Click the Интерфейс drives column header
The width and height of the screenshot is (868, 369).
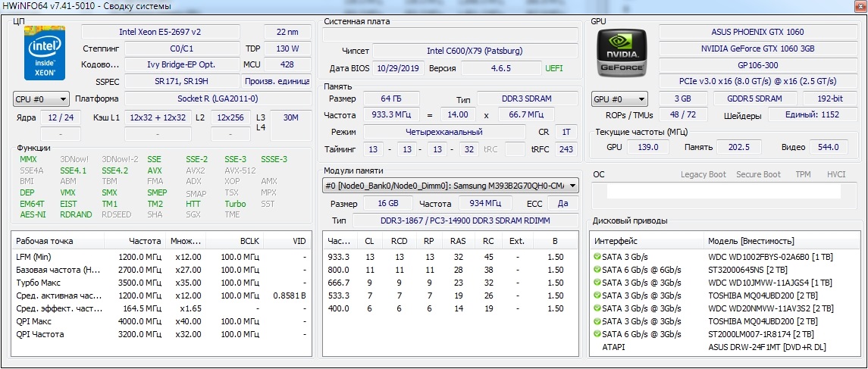[x=647, y=241]
